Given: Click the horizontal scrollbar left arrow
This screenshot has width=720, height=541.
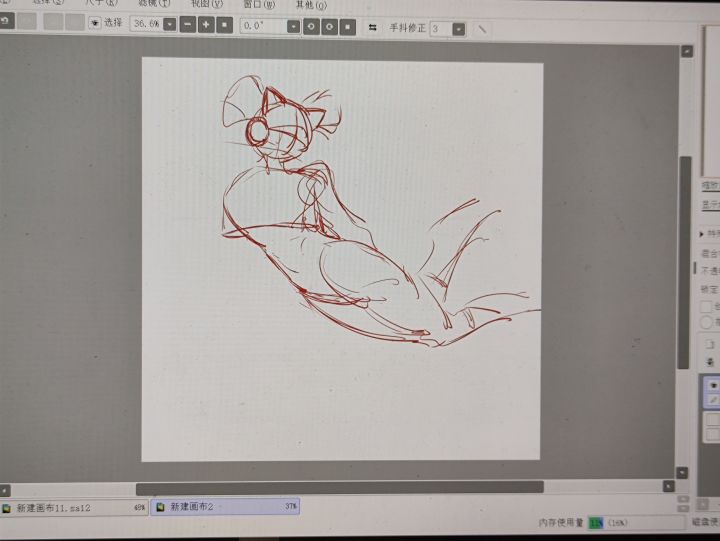Looking at the screenshot, I should click(x=4, y=490).
